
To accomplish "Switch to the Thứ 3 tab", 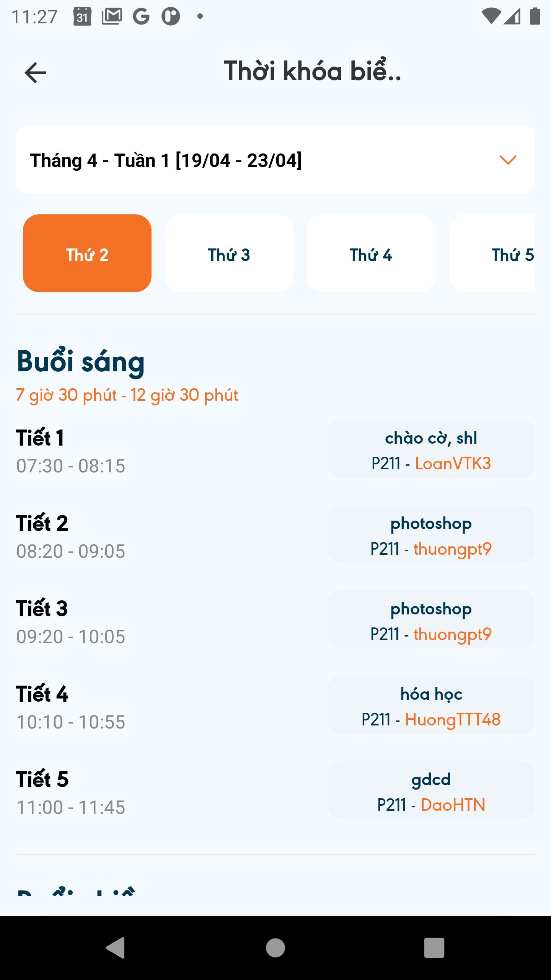I will (229, 253).
